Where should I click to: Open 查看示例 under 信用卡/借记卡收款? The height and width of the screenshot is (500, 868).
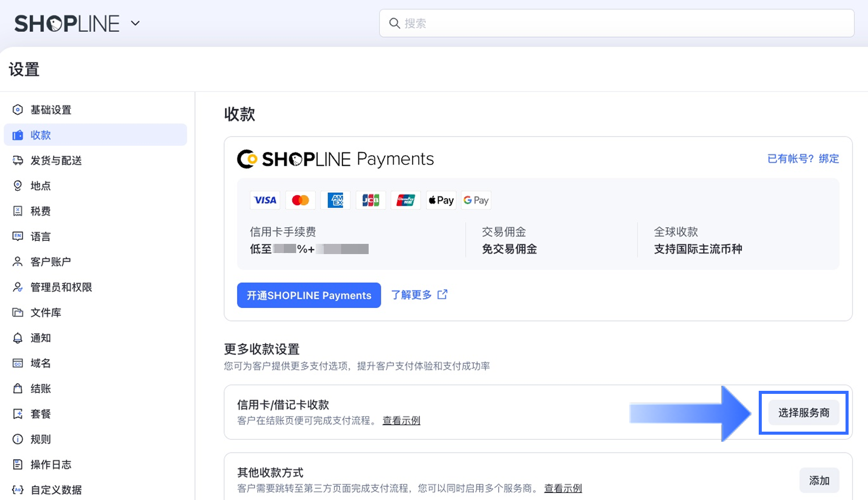(401, 420)
